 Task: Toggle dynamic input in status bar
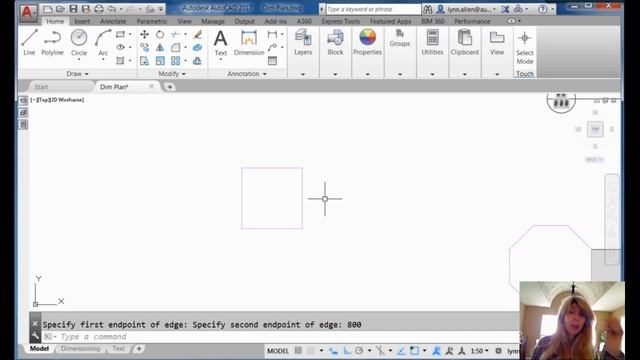[x=333, y=351]
